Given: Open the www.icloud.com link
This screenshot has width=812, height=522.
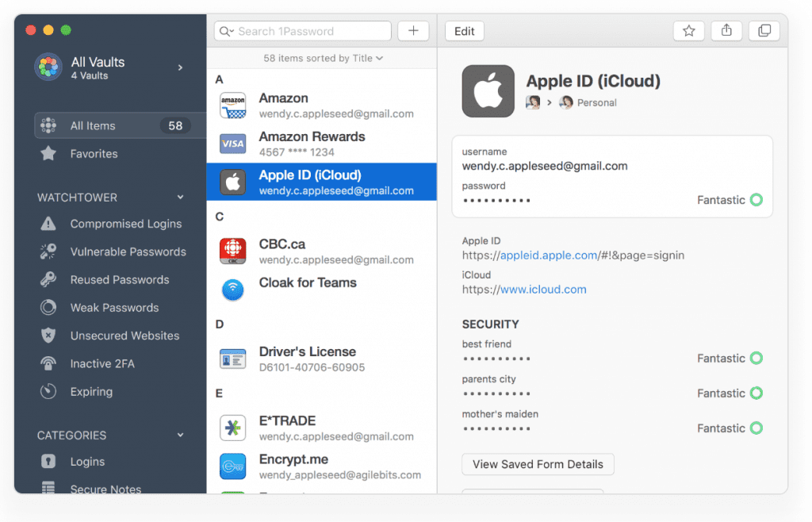Looking at the screenshot, I should (543, 290).
